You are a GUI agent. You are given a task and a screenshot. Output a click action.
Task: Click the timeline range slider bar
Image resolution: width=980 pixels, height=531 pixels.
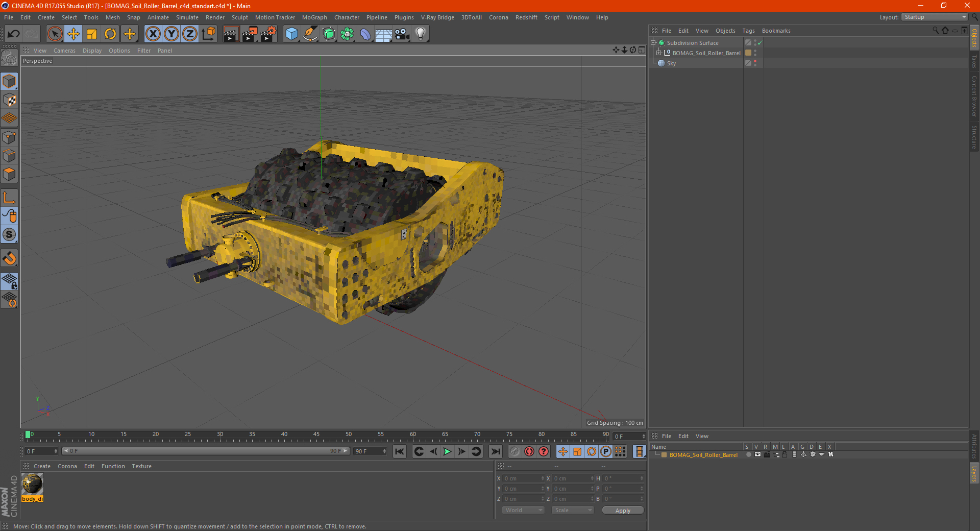[x=205, y=451]
